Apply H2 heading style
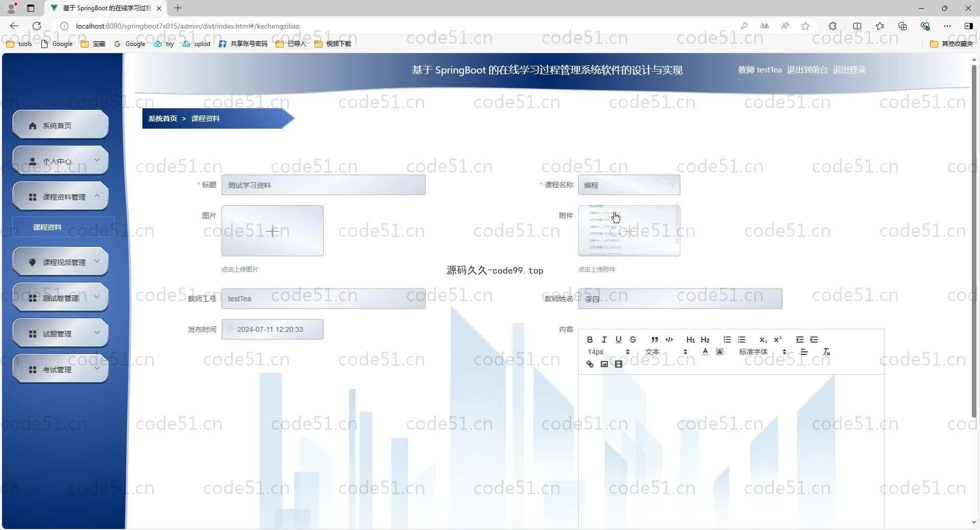Image resolution: width=980 pixels, height=530 pixels. (705, 340)
